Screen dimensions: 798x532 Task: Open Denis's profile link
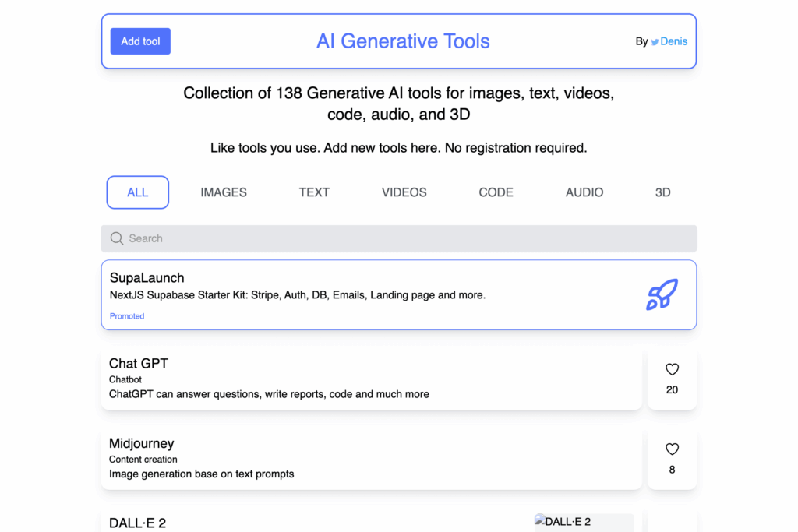(x=673, y=41)
